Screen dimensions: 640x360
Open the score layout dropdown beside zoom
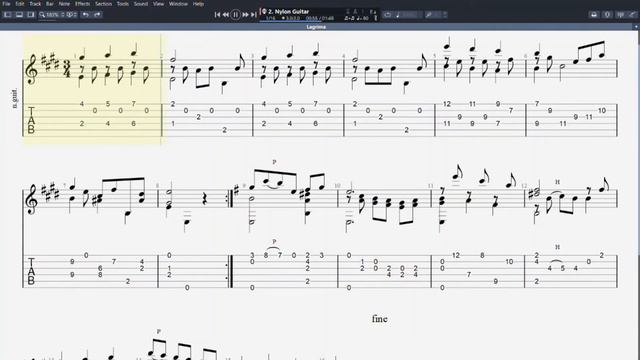[71, 15]
